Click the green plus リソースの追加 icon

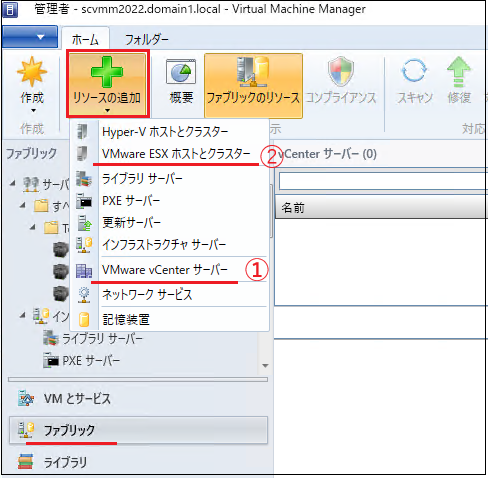(x=107, y=72)
